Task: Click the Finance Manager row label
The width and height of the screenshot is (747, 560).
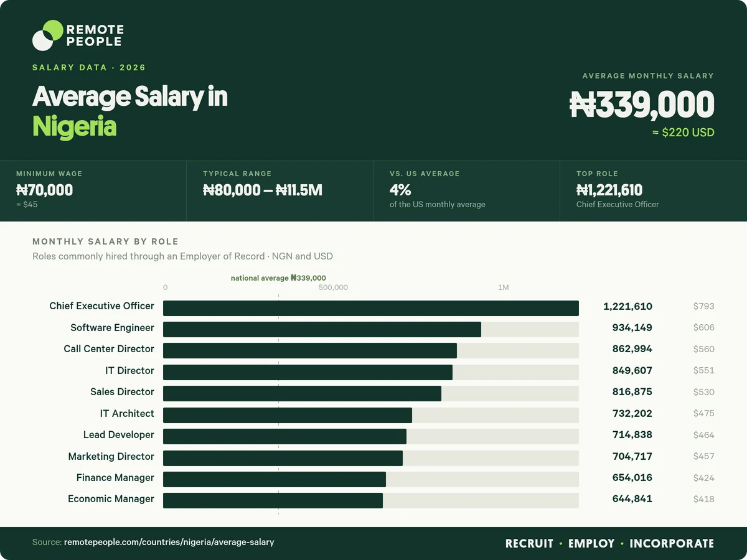Action: point(115,477)
